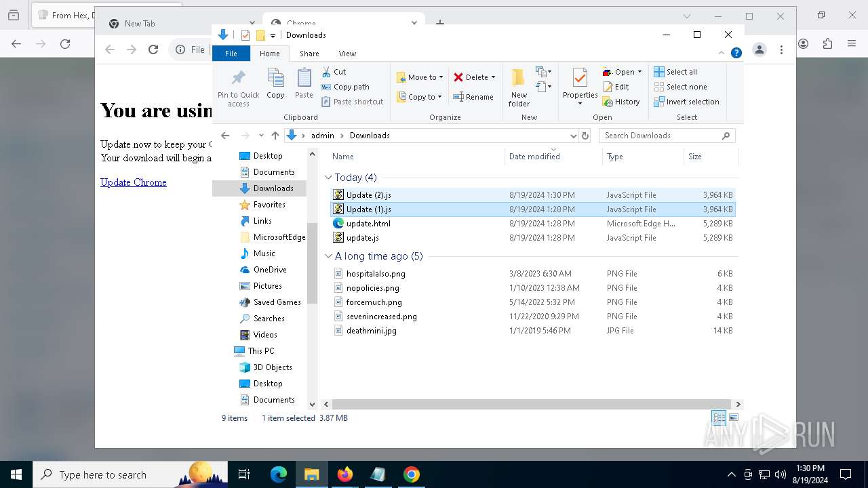The image size is (868, 488).
Task: Open Properties from the ribbon
Action: (x=580, y=87)
